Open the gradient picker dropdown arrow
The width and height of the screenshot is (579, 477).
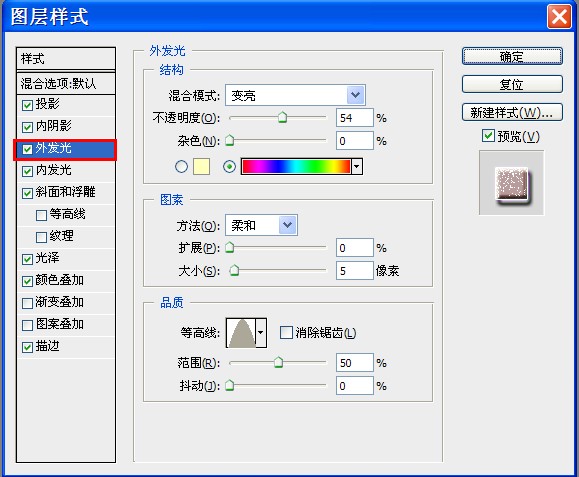[357, 167]
